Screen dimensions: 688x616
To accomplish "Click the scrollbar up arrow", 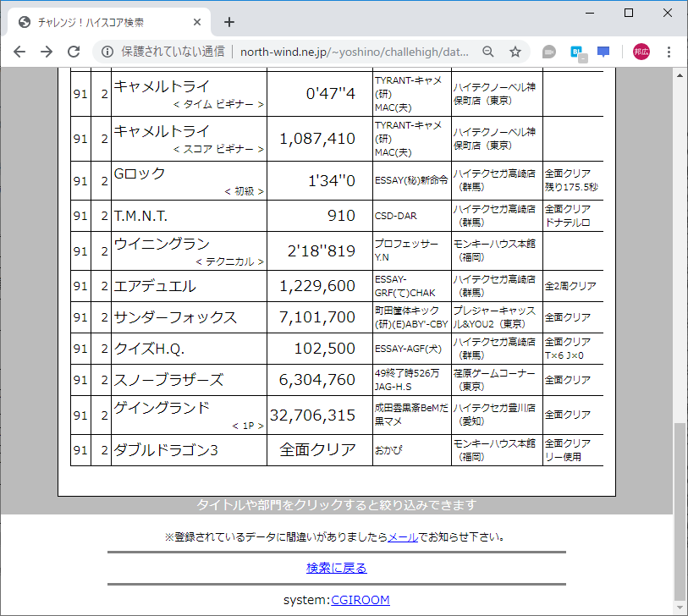I will tap(680, 75).
